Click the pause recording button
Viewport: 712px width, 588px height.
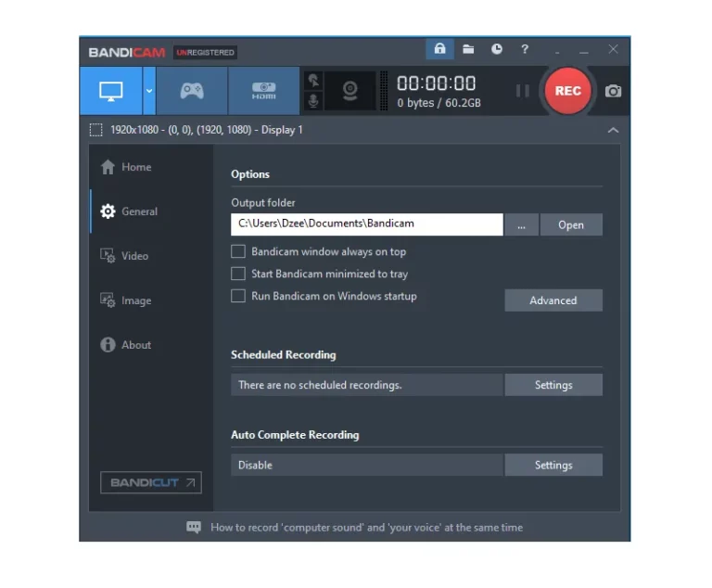523,91
